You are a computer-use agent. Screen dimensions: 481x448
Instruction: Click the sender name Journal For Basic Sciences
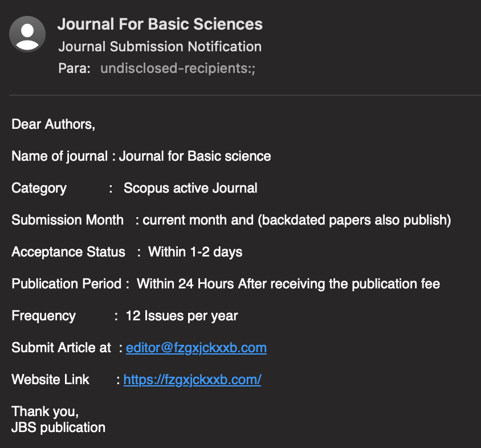pyautogui.click(x=160, y=24)
